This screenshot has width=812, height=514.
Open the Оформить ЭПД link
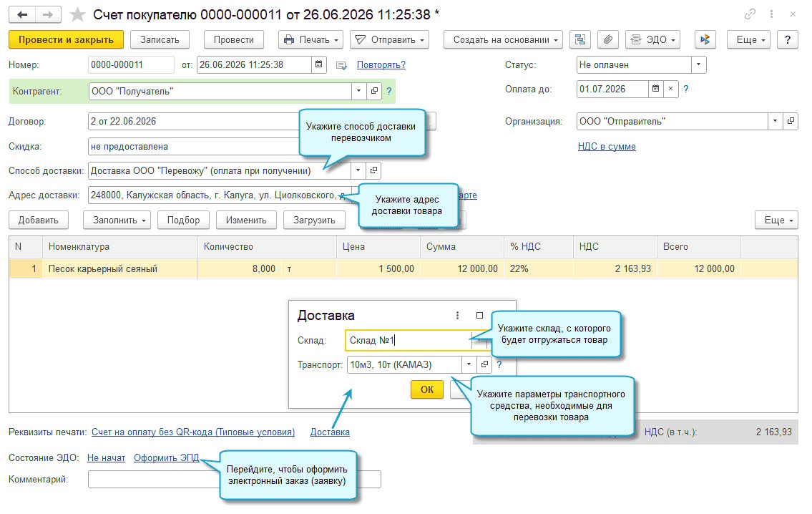tap(166, 458)
